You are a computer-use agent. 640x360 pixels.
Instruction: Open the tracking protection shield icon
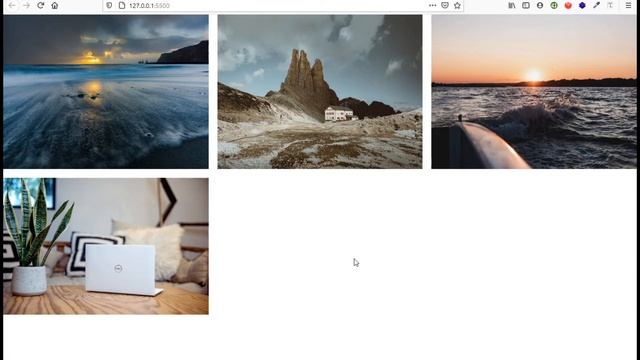109,5
